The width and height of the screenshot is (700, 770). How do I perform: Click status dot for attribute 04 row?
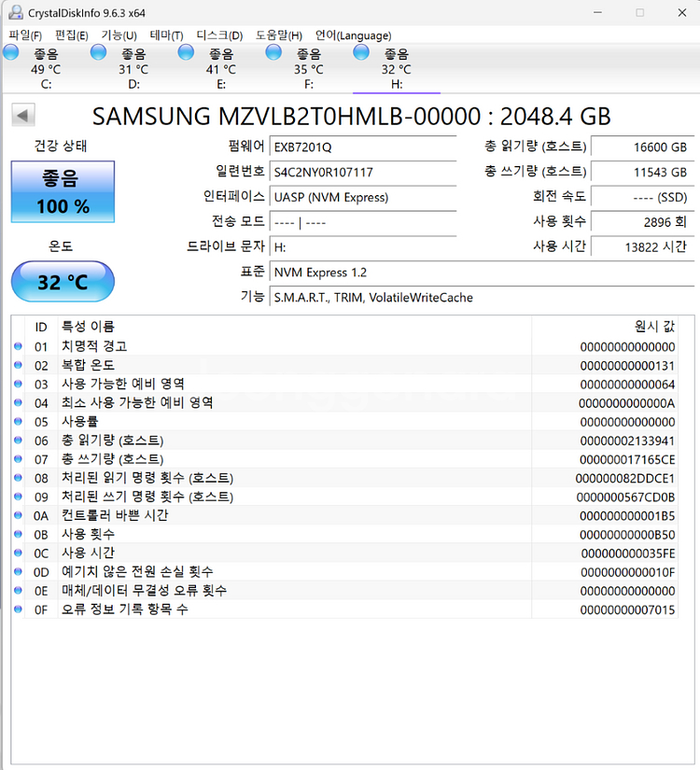coord(18,402)
